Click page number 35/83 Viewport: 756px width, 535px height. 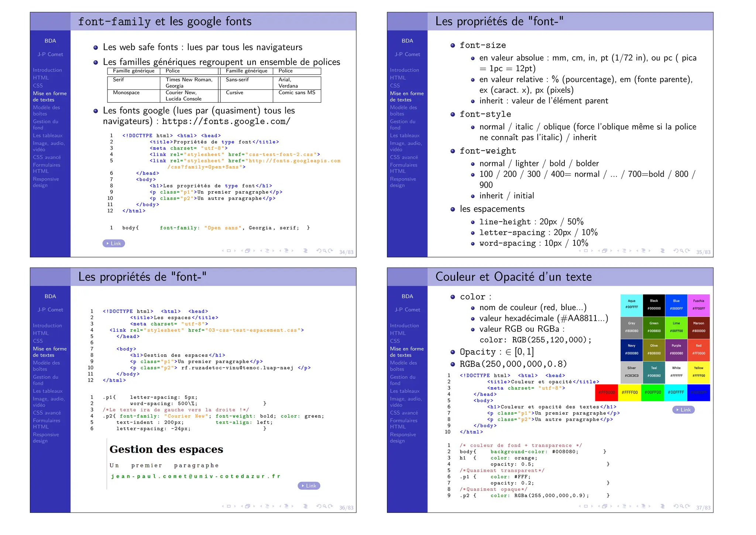(x=703, y=252)
